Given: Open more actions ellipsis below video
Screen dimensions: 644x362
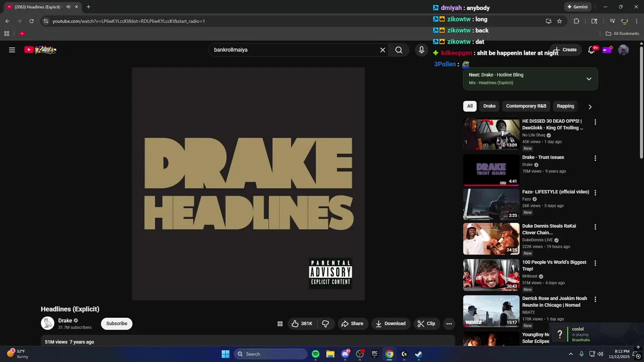Looking at the screenshot, I should [449, 324].
